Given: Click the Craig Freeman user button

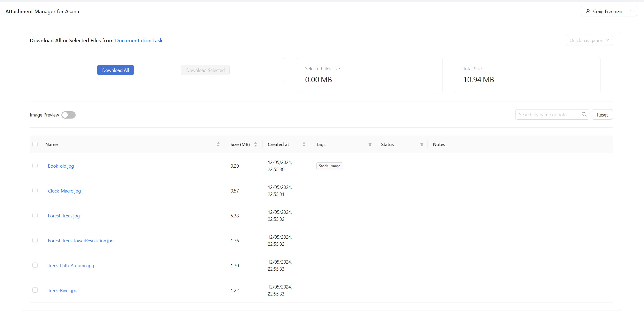Looking at the screenshot, I should click(x=604, y=11).
